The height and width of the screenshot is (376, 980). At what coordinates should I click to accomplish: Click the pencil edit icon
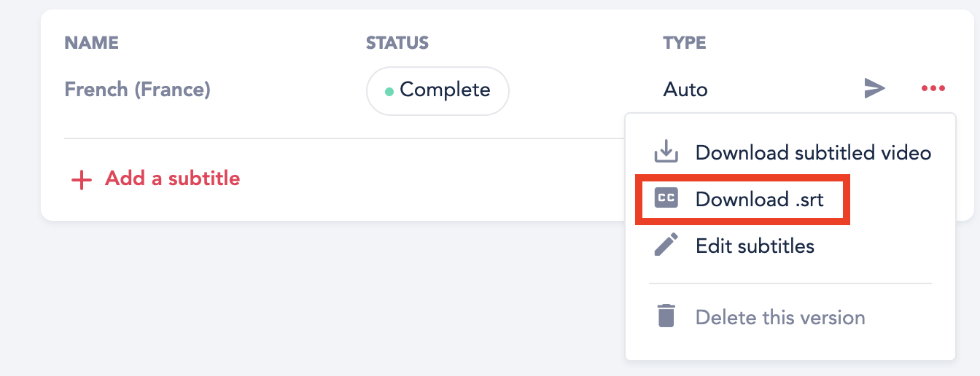click(x=666, y=245)
